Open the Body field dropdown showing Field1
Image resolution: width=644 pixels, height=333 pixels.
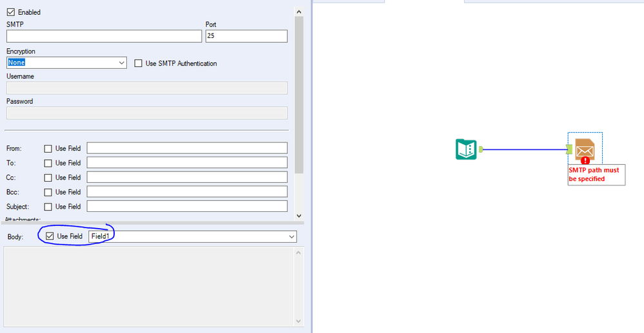click(193, 236)
